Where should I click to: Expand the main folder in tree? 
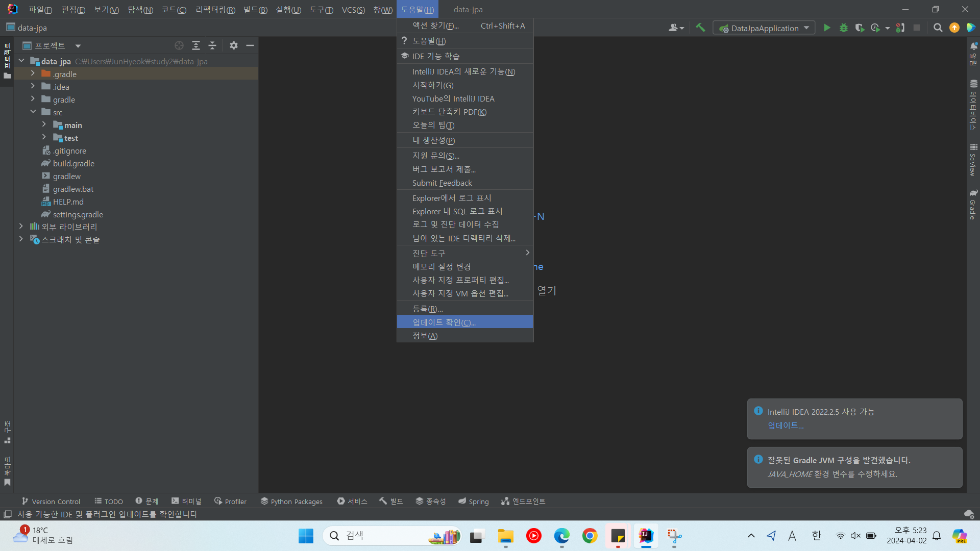44,125
